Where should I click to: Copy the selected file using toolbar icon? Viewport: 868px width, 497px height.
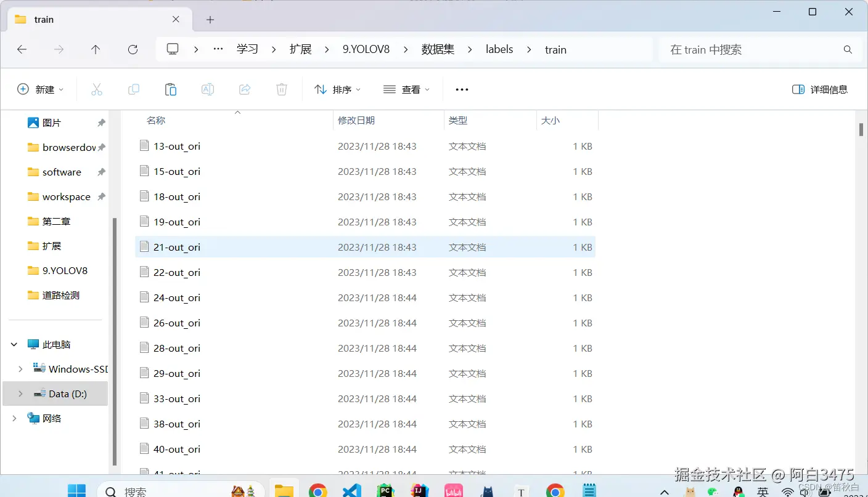(133, 89)
